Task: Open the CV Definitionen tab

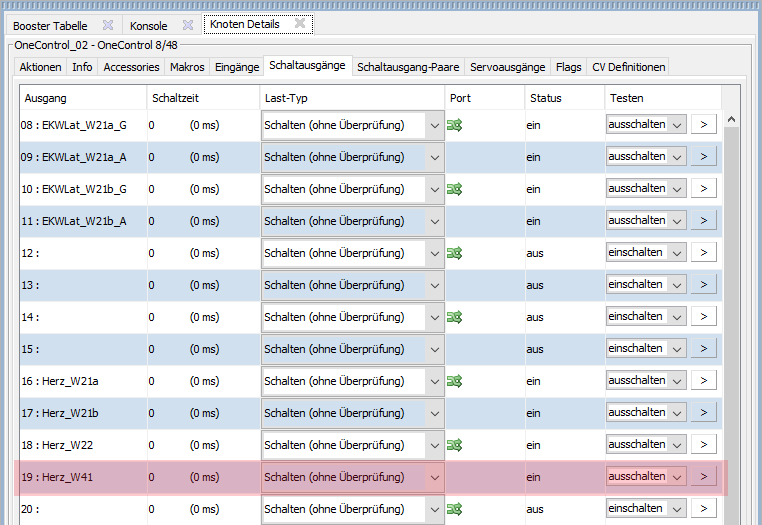Action: pos(628,67)
